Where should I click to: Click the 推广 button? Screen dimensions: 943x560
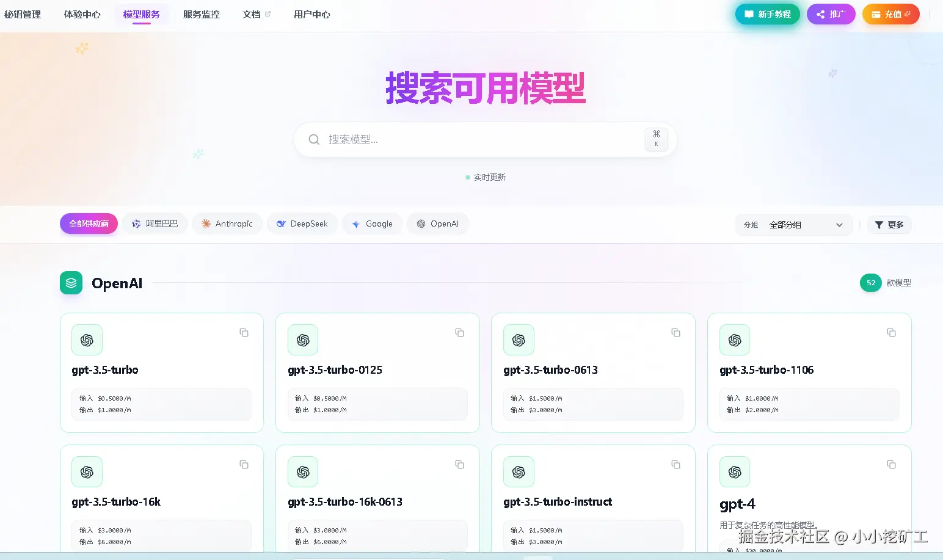tap(831, 14)
